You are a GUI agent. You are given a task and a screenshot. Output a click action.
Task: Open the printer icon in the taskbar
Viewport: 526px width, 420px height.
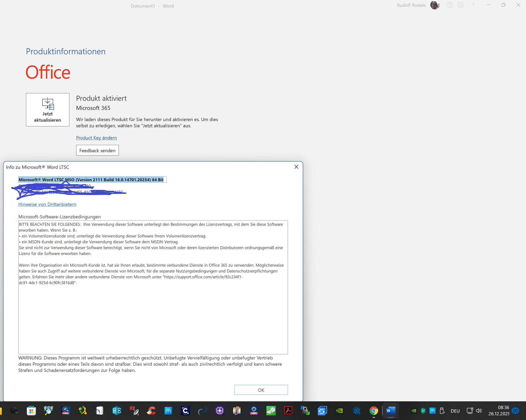point(14,411)
